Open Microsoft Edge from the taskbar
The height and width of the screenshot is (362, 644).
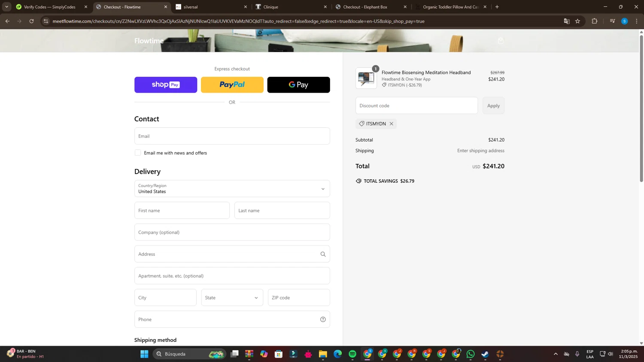click(x=338, y=354)
